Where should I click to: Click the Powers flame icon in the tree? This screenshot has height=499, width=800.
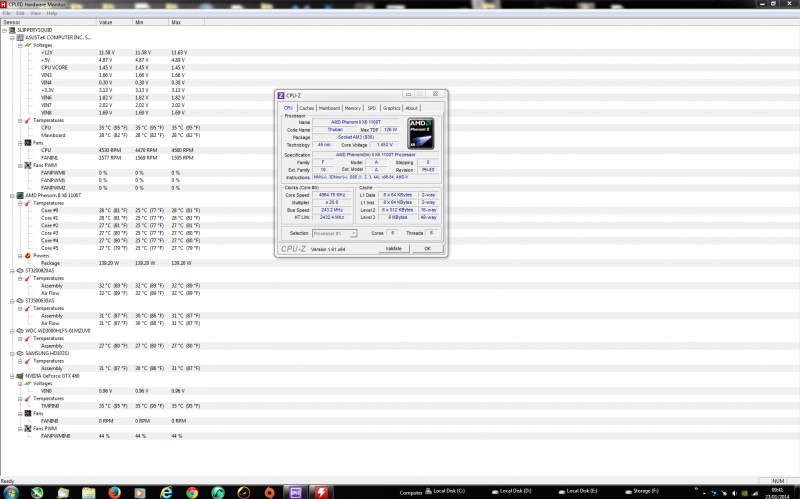(x=28, y=256)
